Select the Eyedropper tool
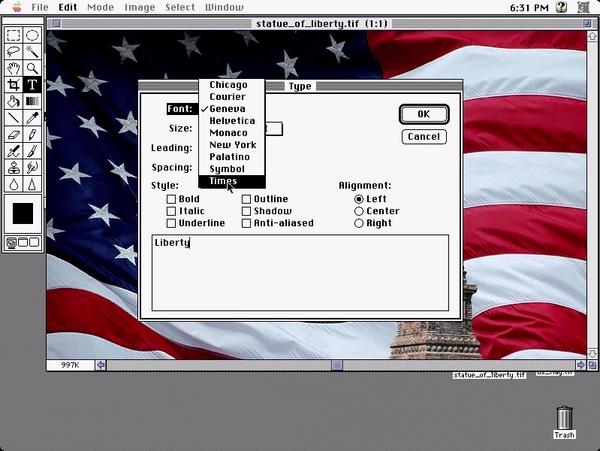 click(x=32, y=117)
